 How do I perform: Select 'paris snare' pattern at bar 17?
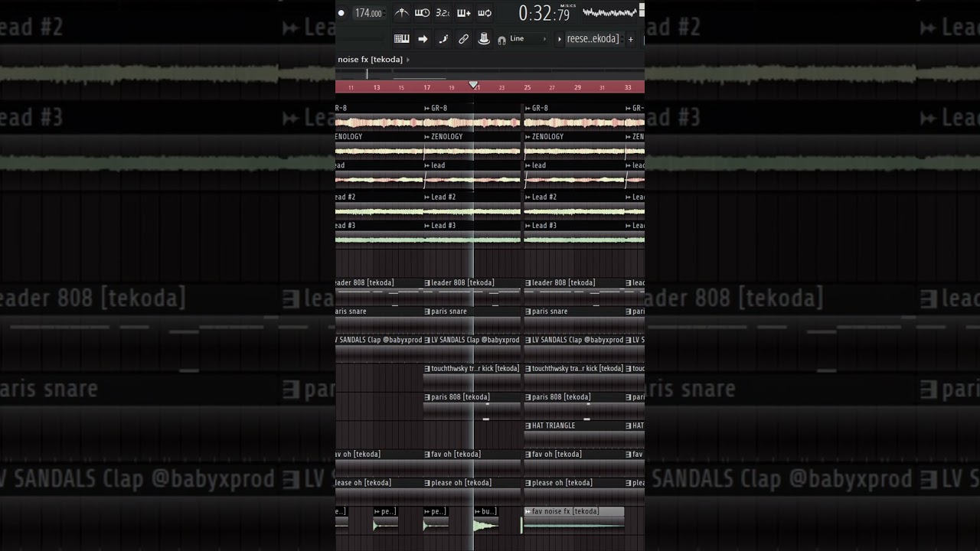click(472, 320)
